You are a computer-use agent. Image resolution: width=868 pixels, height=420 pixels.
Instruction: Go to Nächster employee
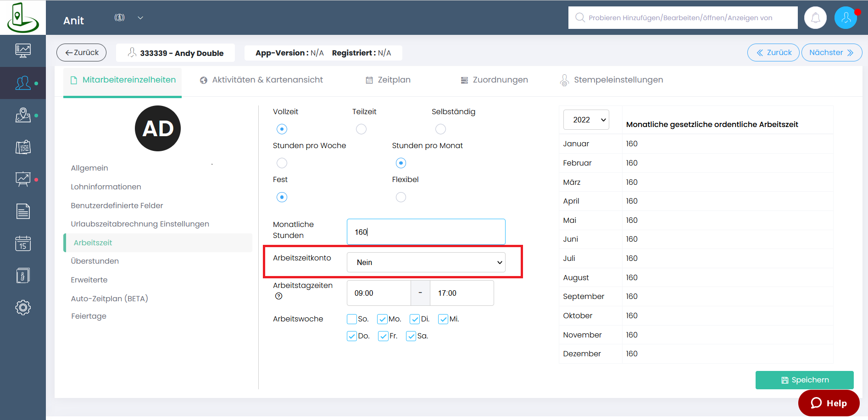(831, 53)
